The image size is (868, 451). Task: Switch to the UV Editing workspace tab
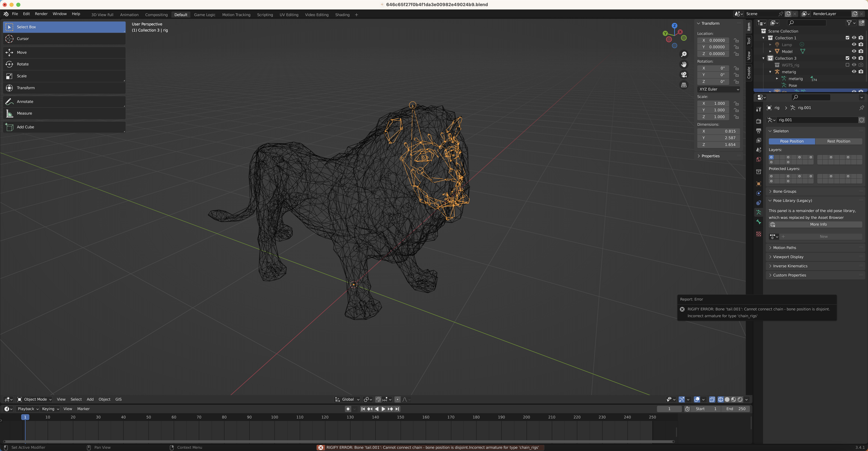coord(289,15)
